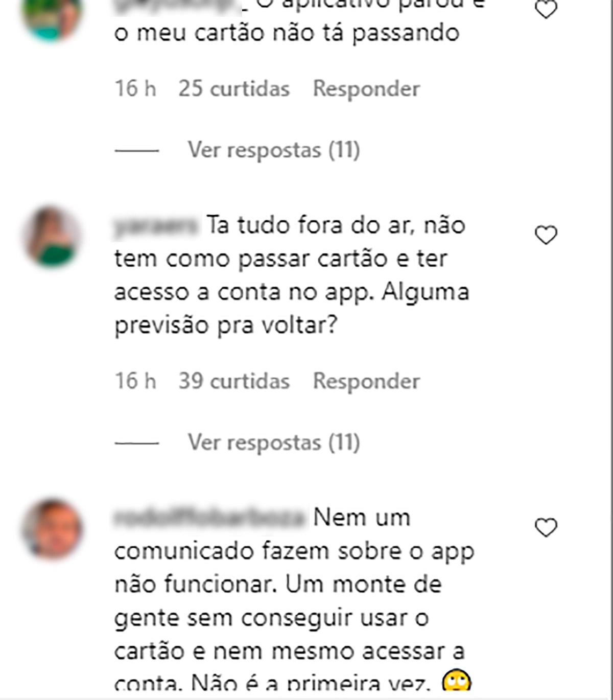This screenshot has height=700, width=613.
Task: Like the "Nem um comunicado" comment heart
Action: [546, 527]
